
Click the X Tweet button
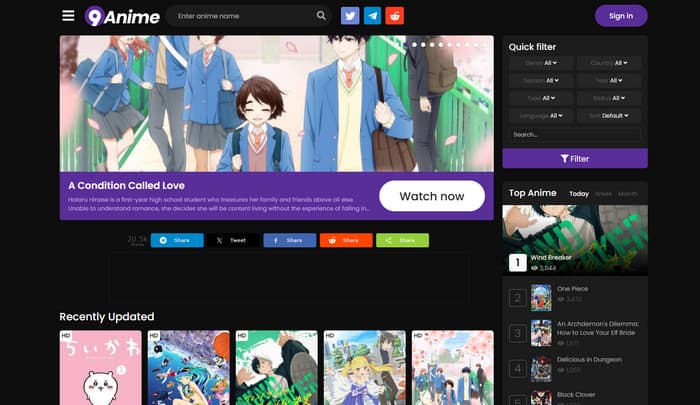[233, 240]
